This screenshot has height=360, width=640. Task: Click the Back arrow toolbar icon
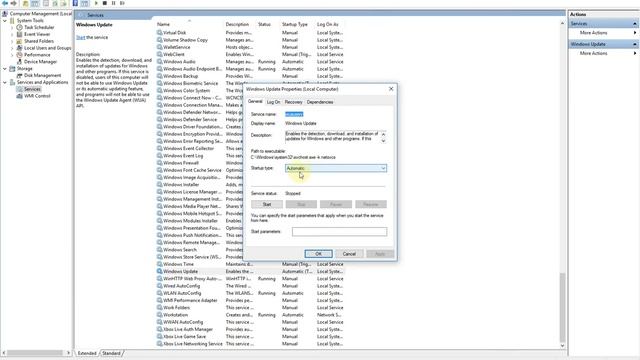pos(5,3)
